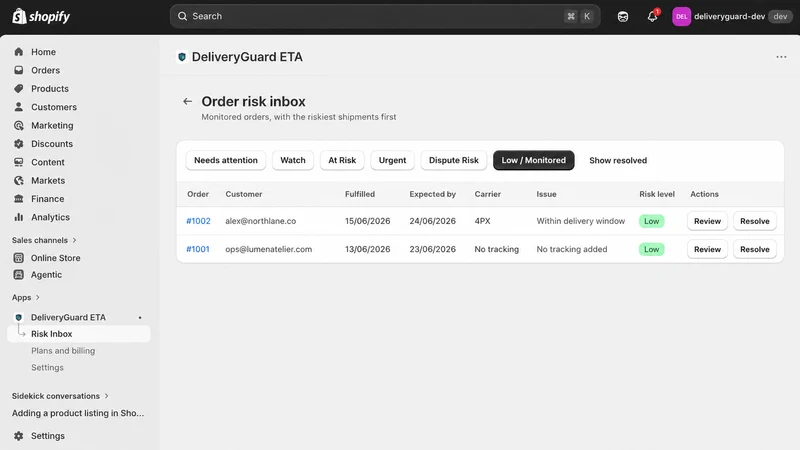Image resolution: width=800 pixels, height=450 pixels.
Task: Open the Sidekick assistant icon in the top bar
Action: (x=622, y=16)
